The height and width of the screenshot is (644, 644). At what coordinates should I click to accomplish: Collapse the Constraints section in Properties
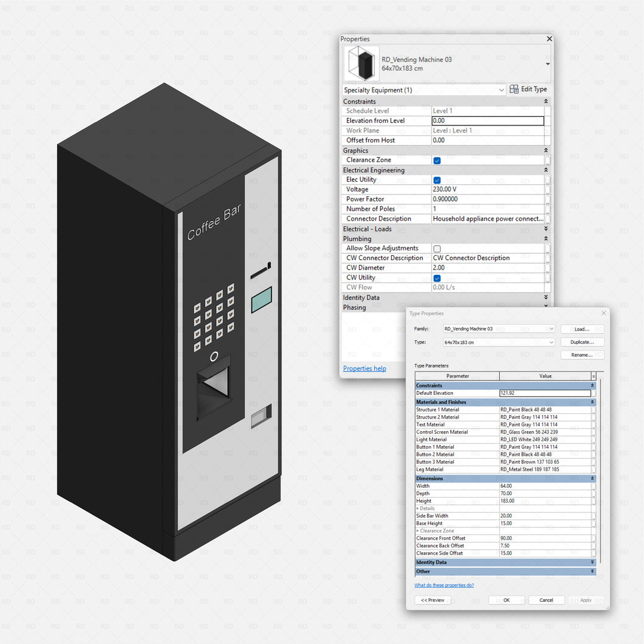(546, 101)
